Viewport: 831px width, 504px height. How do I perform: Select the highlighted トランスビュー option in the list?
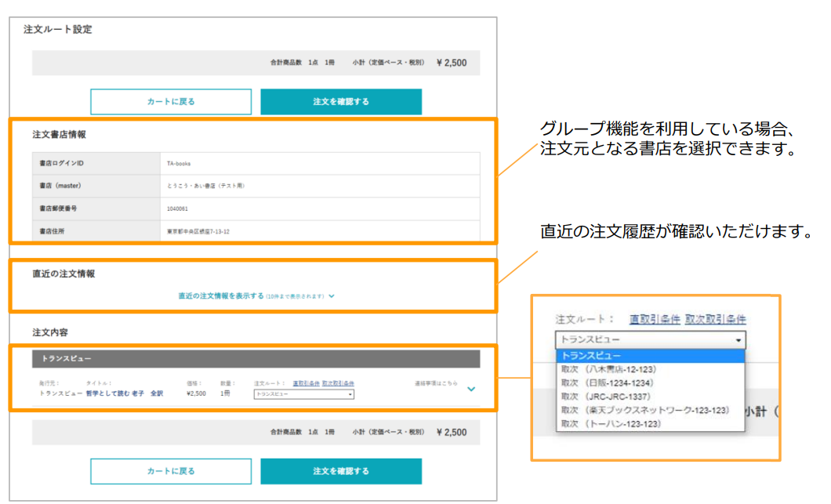pyautogui.click(x=650, y=356)
